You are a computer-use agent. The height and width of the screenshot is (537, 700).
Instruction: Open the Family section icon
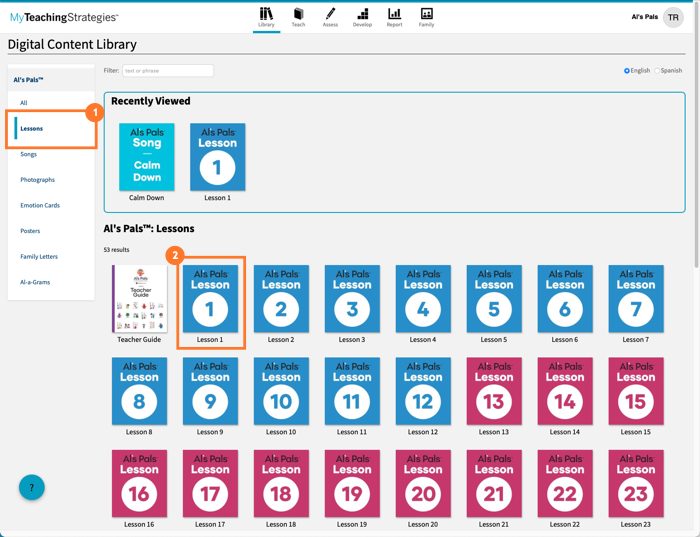[x=426, y=16]
